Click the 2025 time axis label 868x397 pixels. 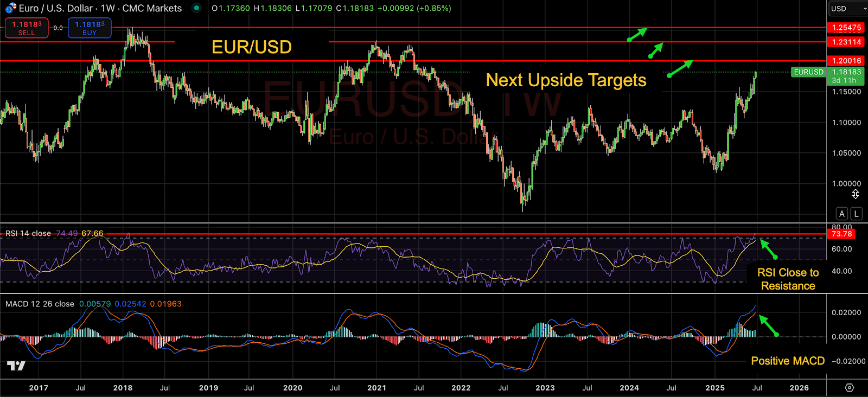pos(715,388)
